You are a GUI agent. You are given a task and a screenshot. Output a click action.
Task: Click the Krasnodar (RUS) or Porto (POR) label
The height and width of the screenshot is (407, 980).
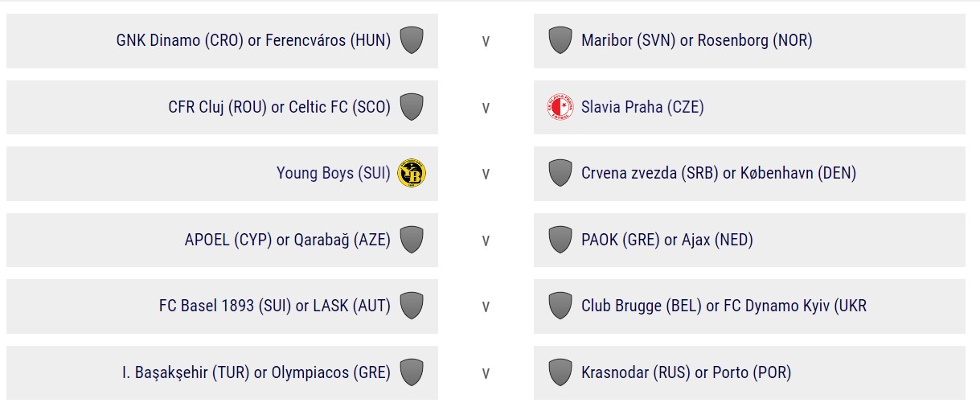point(687,372)
